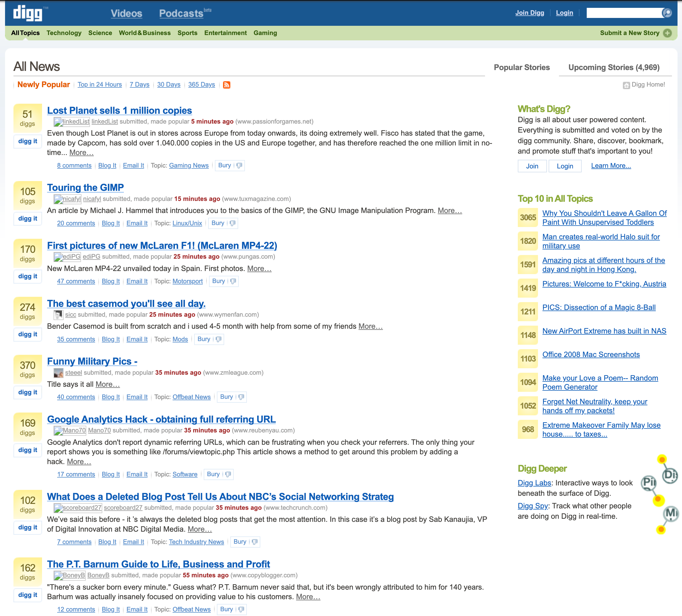682x616 pixels.
Task: Open the Top in 24 Hours filter
Action: pos(99,85)
